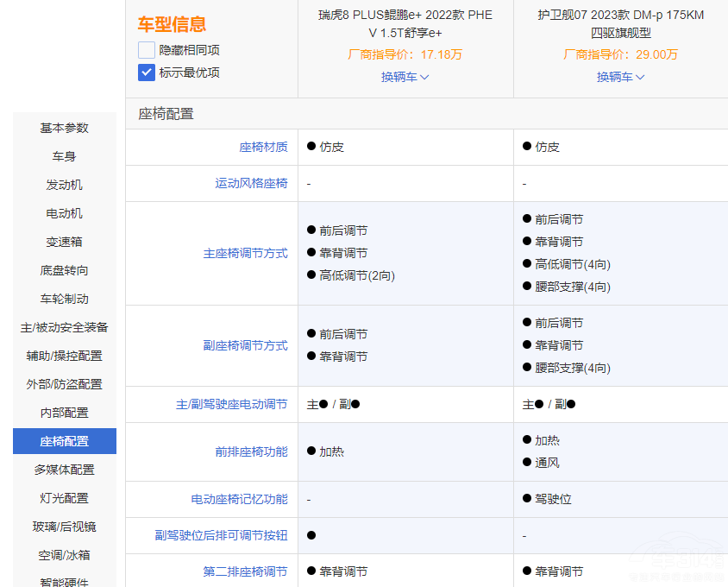This screenshot has height=587, width=728.
Task: Click the 座椅材质 parameter link
Action: (x=263, y=147)
